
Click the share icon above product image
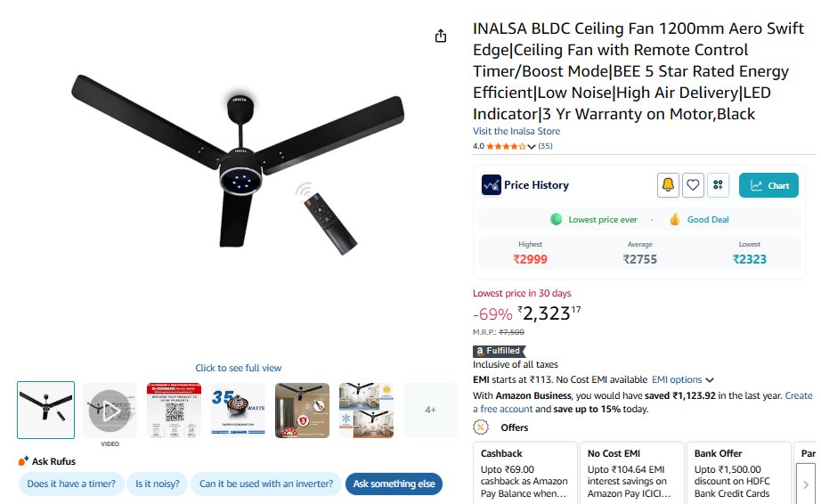pos(440,36)
